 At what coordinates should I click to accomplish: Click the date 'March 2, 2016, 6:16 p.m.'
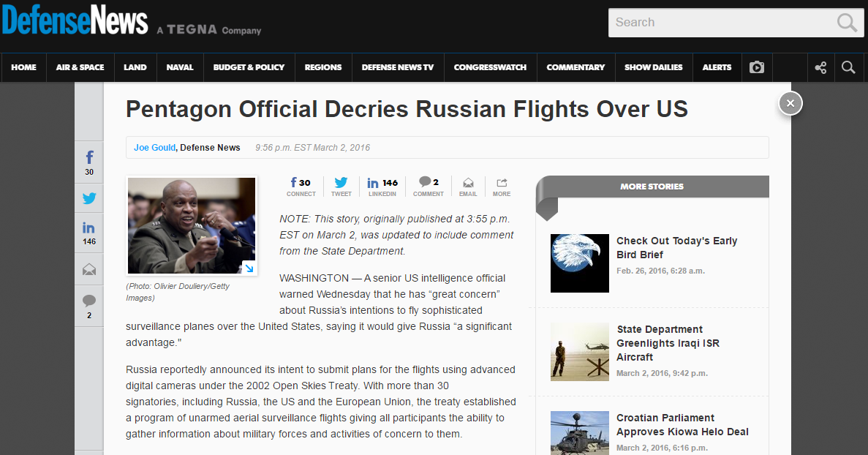coord(662,448)
